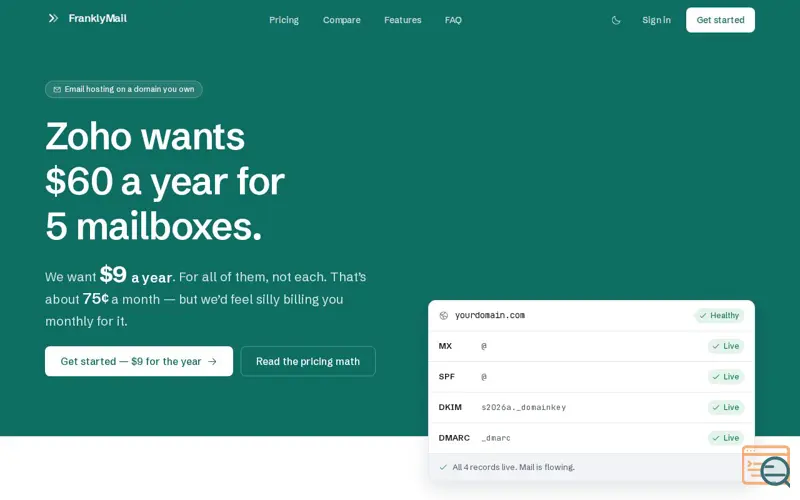Screen dimensions: 800x500
Task: Click the s2026a._domainkey value
Action: coord(523,407)
